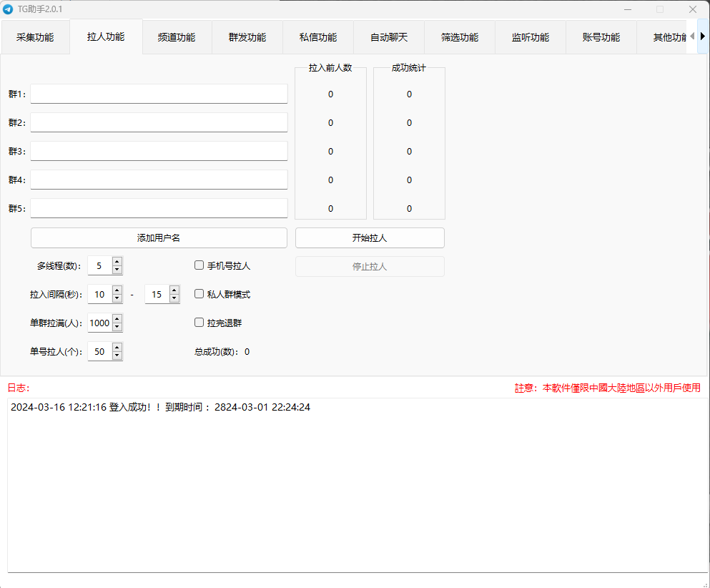Decrease 单号拉人(个) value with down arrow
Screen dimensions: 710x588
(x=117, y=356)
